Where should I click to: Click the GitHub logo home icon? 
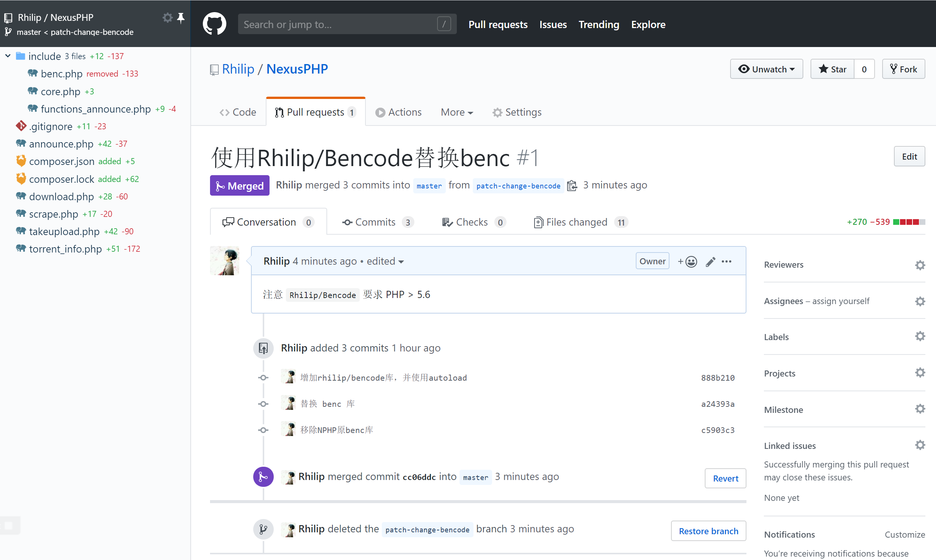(x=215, y=24)
